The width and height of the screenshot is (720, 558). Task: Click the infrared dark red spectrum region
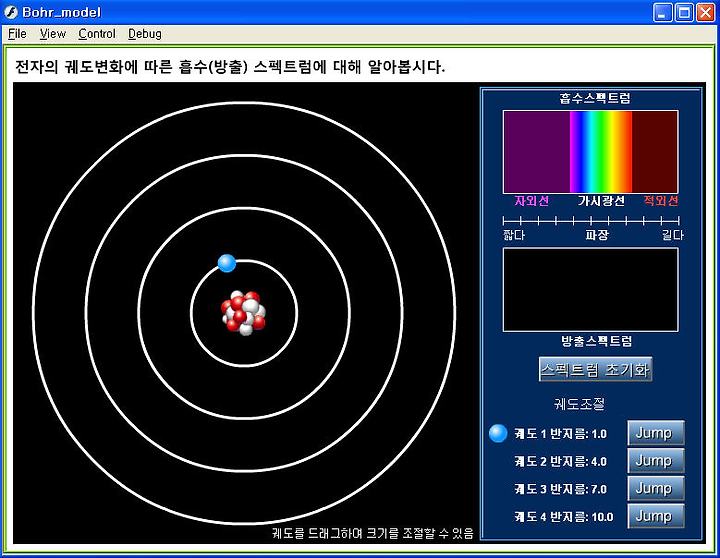655,152
